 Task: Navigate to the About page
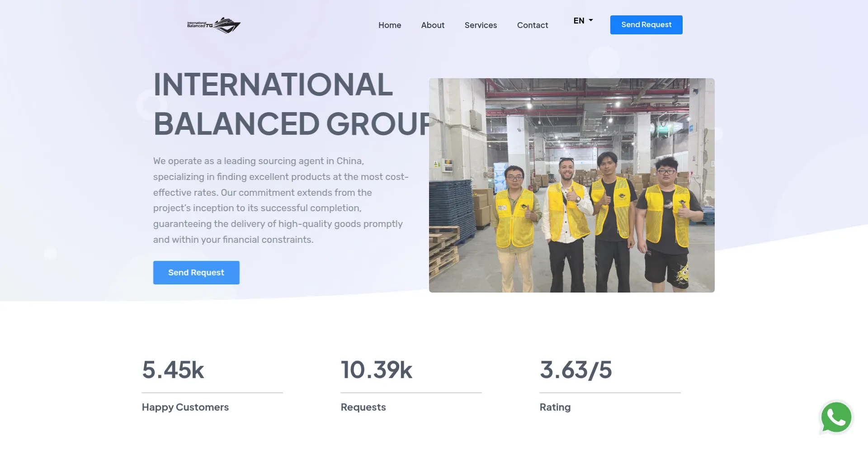433,25
